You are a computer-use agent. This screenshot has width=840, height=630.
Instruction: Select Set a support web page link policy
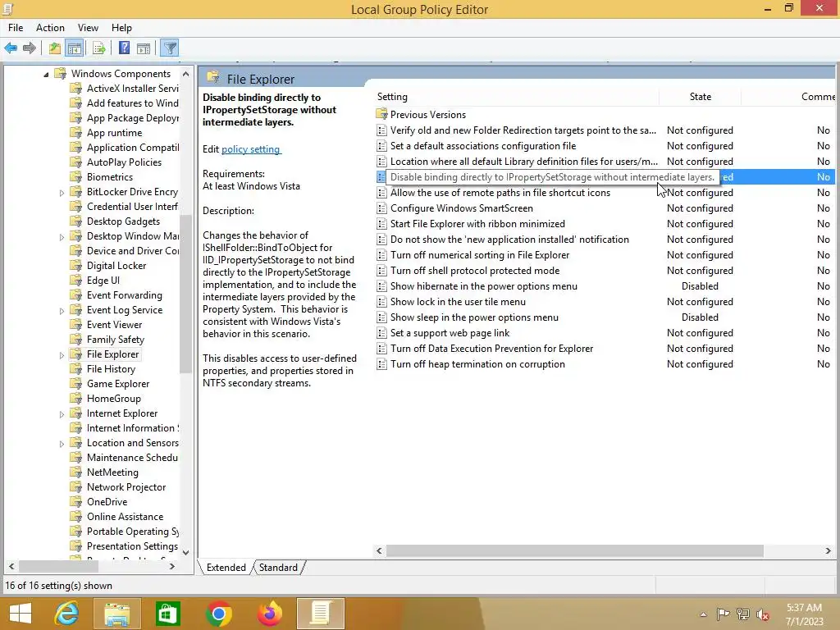[x=450, y=333]
